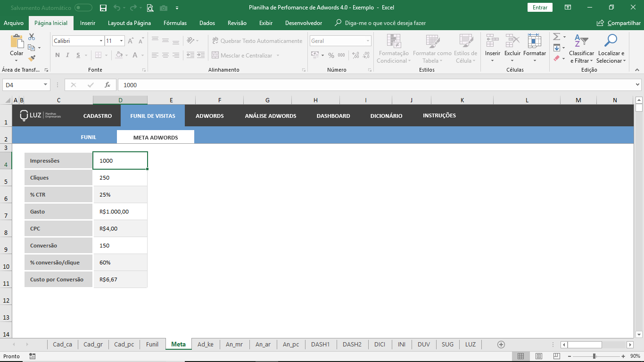Add a new sheet with the plus icon

tap(501, 345)
